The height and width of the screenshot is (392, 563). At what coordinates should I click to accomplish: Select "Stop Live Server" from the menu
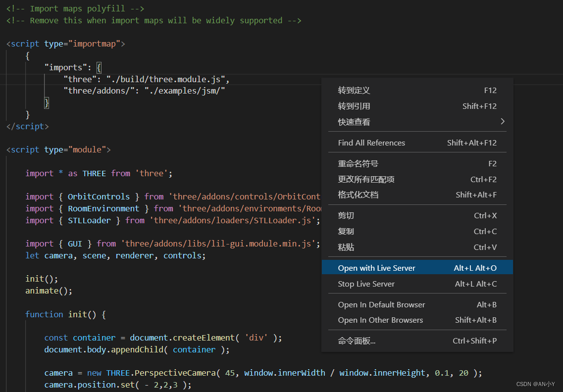[366, 284]
